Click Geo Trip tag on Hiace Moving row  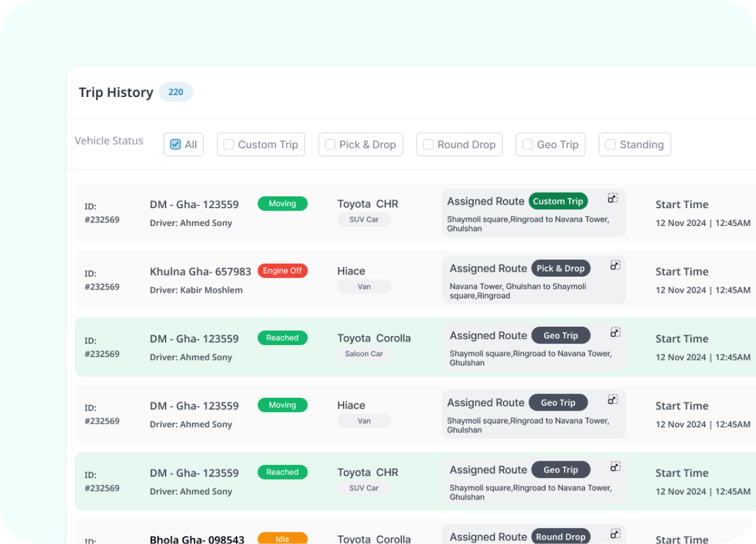[558, 403]
